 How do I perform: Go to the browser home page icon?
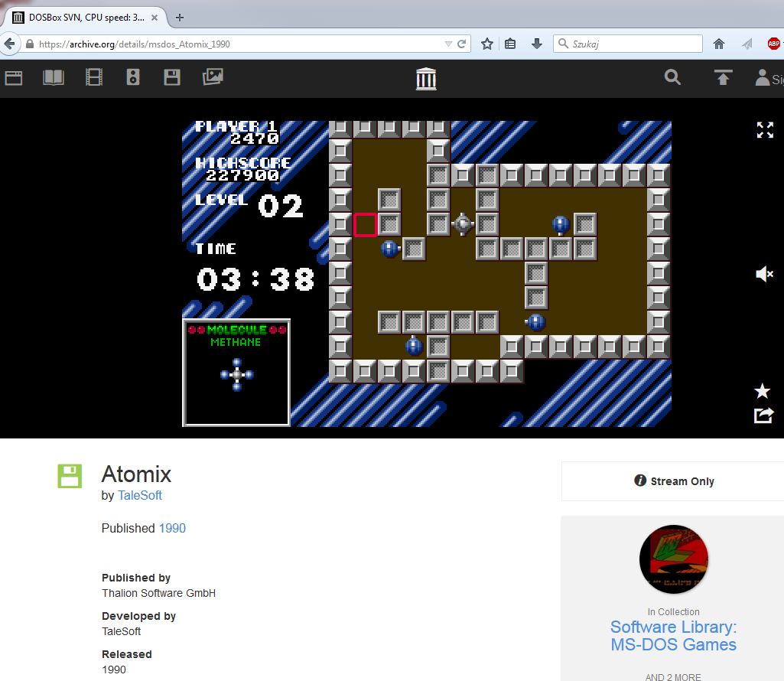719,44
